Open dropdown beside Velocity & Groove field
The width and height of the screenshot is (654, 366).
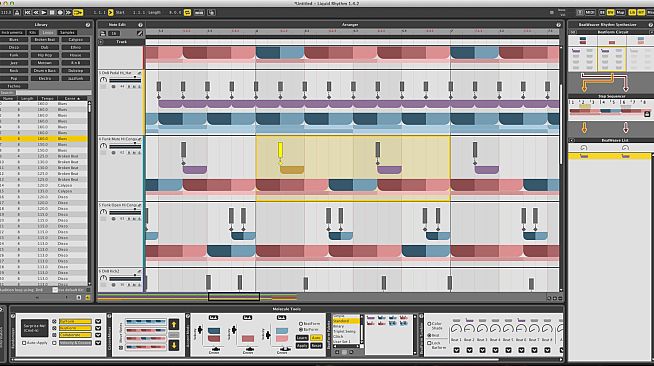[98, 343]
